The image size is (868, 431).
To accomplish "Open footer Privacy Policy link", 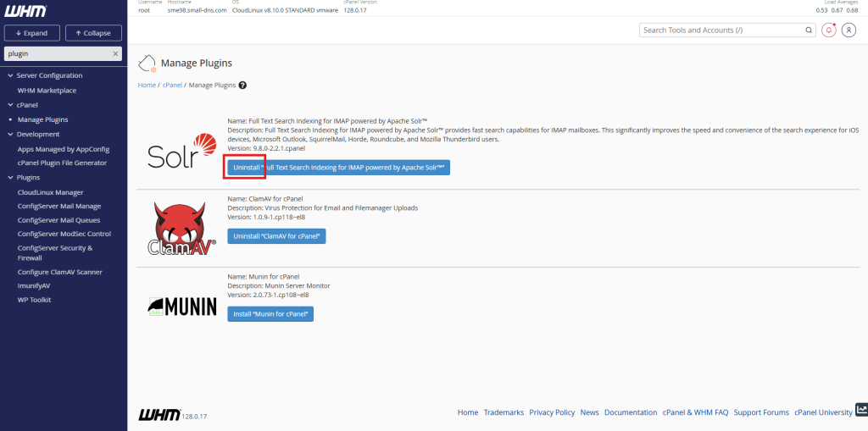I will 552,412.
